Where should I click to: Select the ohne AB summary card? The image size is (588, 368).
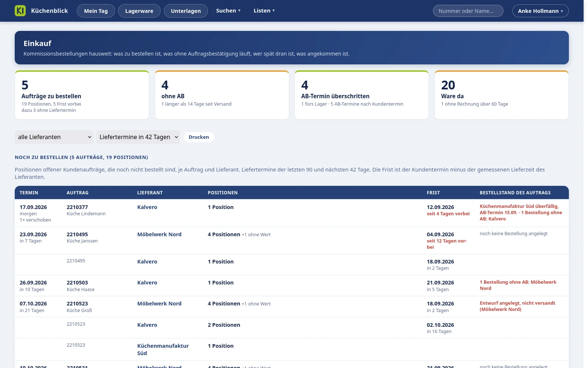(x=222, y=95)
